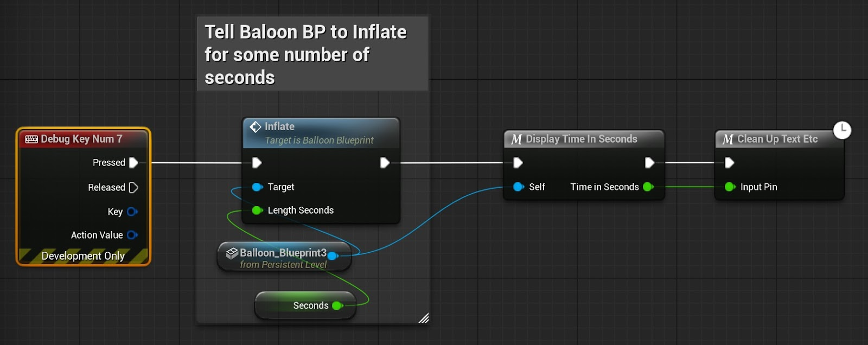Click the macro icon on Display Time In Seconds
Viewport: 868px width, 345px height.
pyautogui.click(x=516, y=139)
